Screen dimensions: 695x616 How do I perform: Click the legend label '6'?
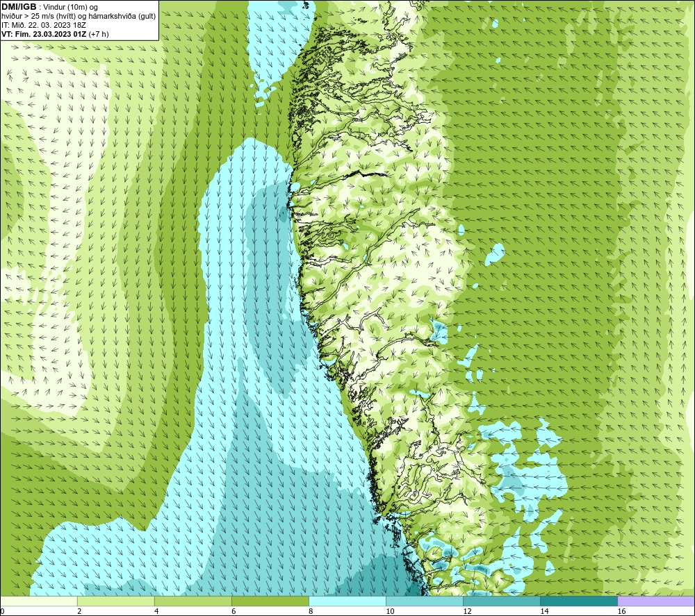(234, 612)
